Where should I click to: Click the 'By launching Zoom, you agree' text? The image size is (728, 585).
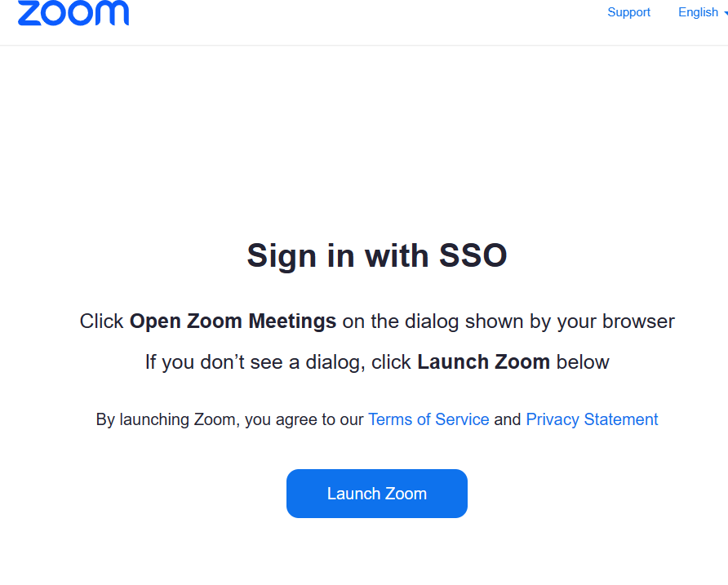pos(229,419)
